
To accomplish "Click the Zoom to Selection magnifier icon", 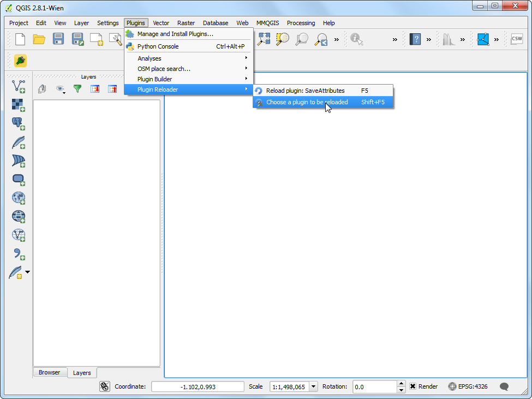I will pos(282,39).
